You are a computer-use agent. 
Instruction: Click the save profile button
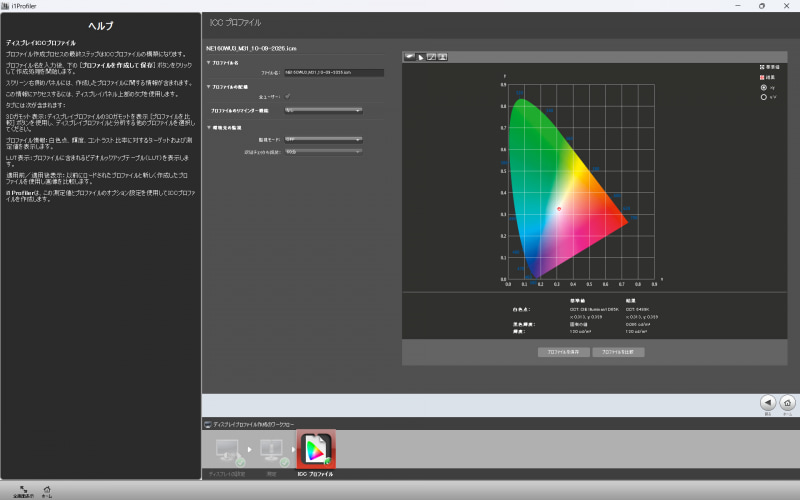tap(563, 352)
